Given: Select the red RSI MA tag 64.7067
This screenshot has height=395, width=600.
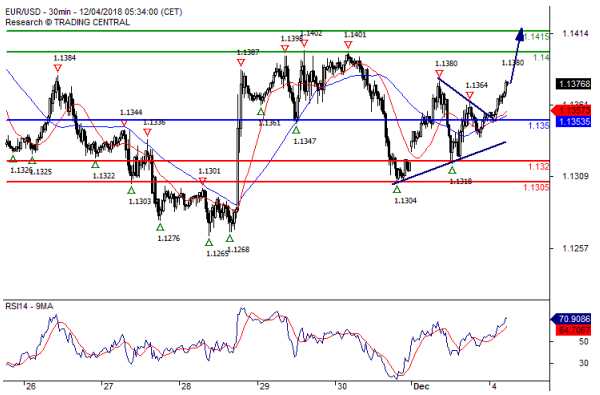Looking at the screenshot, I should click(x=573, y=330).
